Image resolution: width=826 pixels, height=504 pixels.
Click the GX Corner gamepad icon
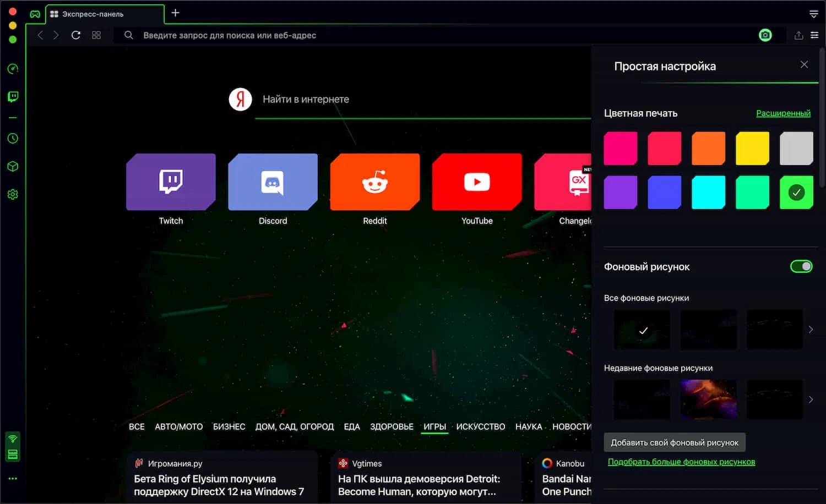(35, 14)
